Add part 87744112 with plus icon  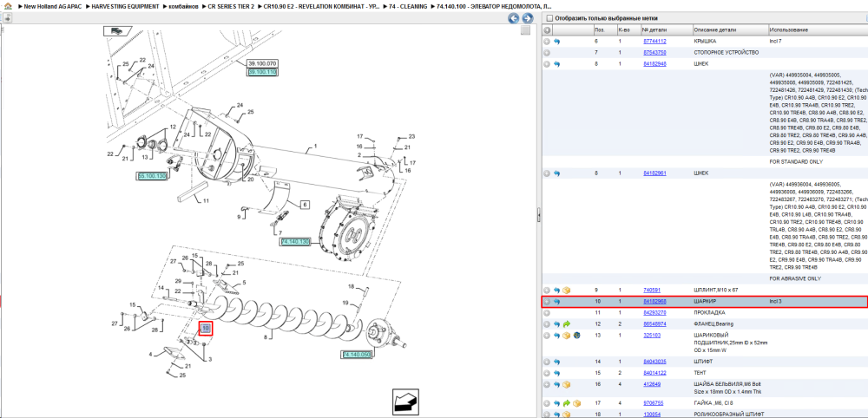[547, 42]
